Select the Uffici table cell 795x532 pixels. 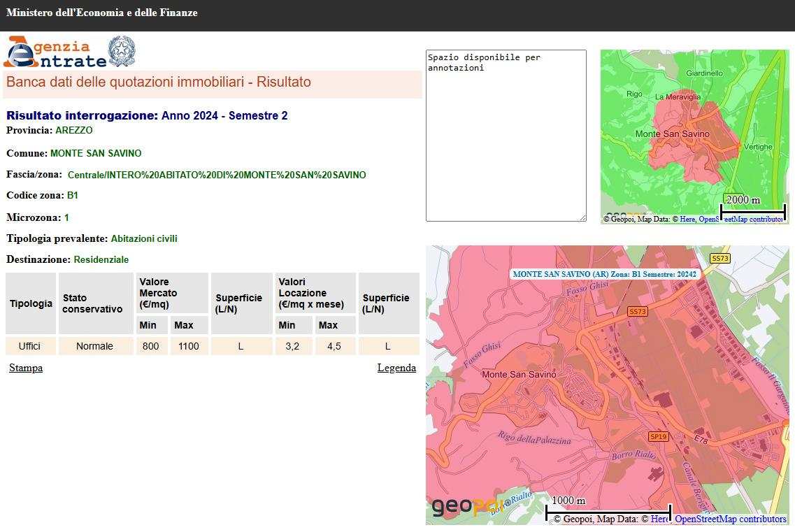[x=29, y=346]
